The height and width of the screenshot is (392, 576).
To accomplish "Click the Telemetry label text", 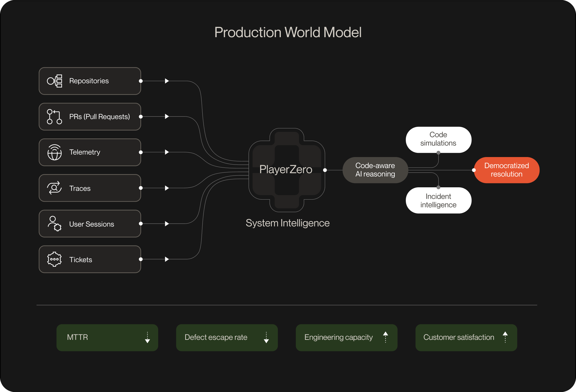I will point(85,152).
